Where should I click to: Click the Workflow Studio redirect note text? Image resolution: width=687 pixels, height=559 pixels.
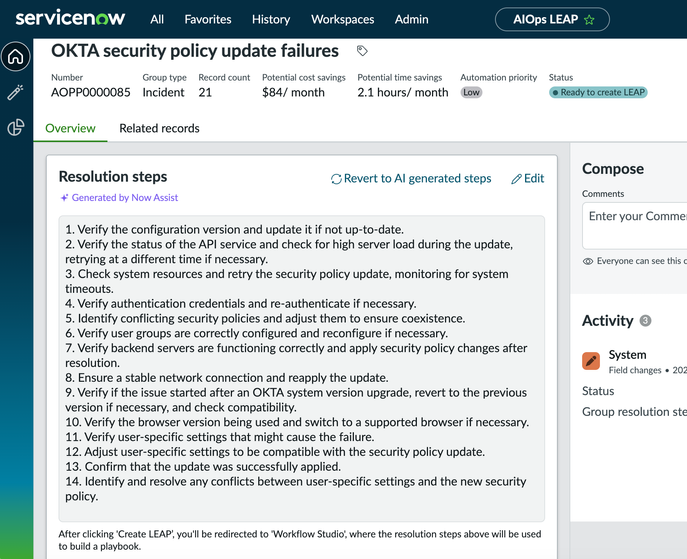click(x=300, y=540)
